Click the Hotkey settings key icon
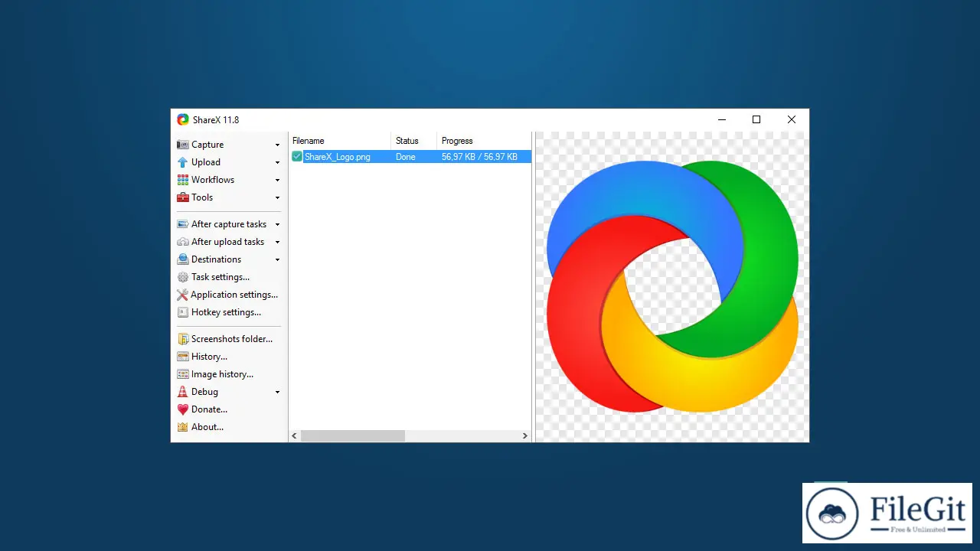980x551 pixels. click(182, 312)
